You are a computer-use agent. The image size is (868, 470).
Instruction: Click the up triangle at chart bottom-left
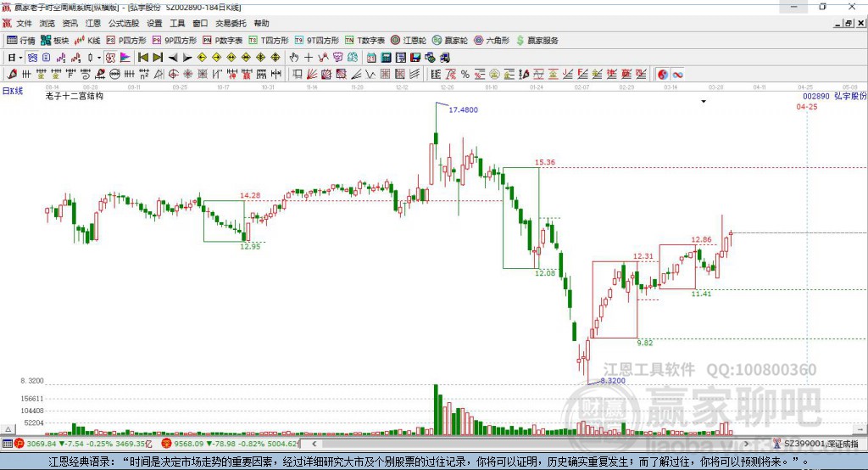(x=8, y=429)
